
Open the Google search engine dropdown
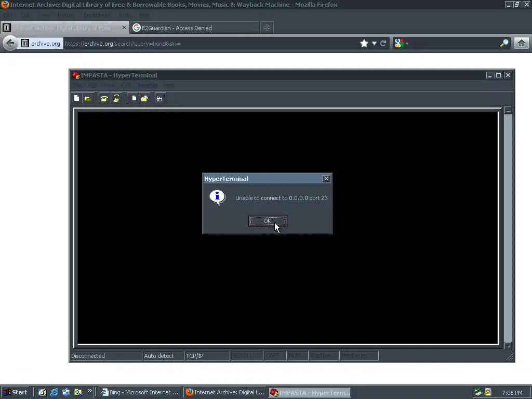(x=401, y=44)
